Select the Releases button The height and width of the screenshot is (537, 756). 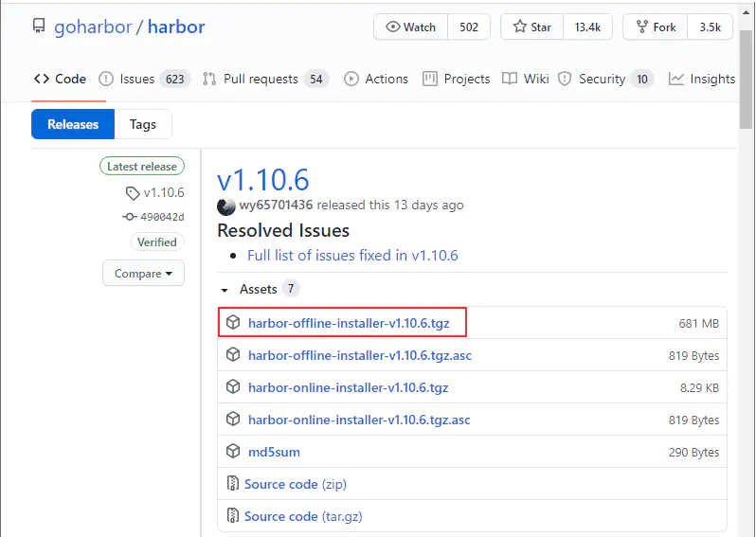(73, 124)
